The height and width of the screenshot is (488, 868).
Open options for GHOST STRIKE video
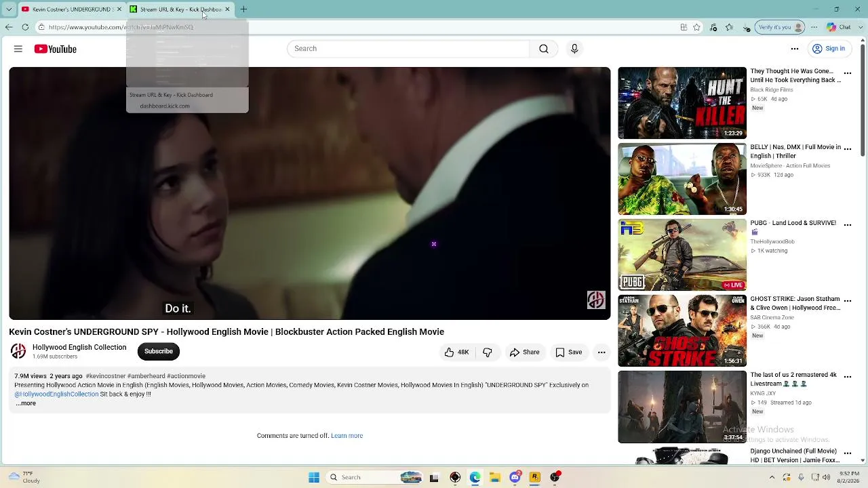(848, 300)
